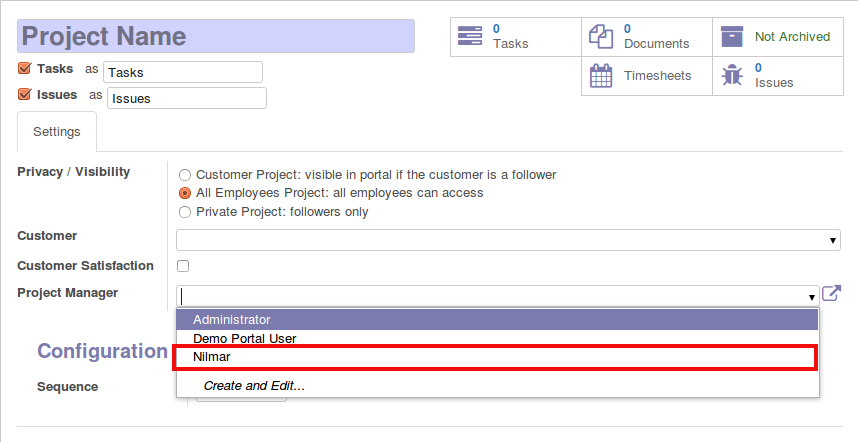Click Create and Edit... option
Viewport: 858px width, 442px height.
pyautogui.click(x=254, y=385)
